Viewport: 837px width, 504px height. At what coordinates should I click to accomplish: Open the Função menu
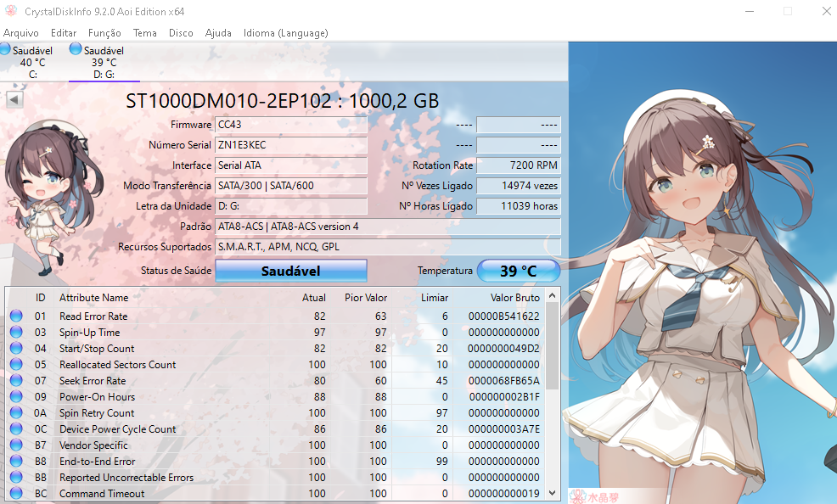click(x=104, y=33)
